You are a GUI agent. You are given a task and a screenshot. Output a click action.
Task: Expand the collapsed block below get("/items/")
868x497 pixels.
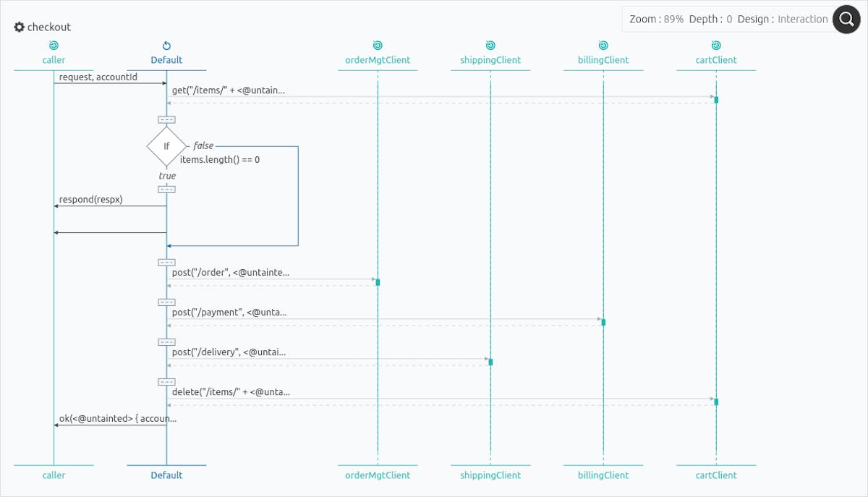point(166,119)
